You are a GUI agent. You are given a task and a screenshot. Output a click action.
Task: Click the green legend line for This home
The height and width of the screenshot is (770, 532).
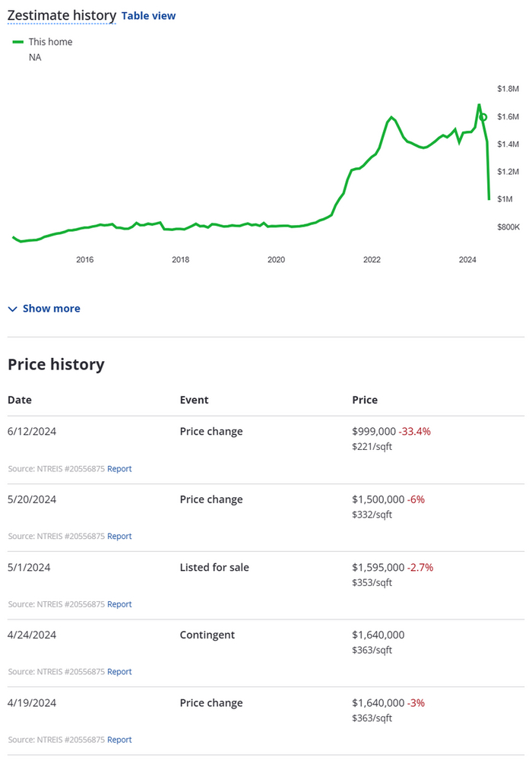(18, 42)
